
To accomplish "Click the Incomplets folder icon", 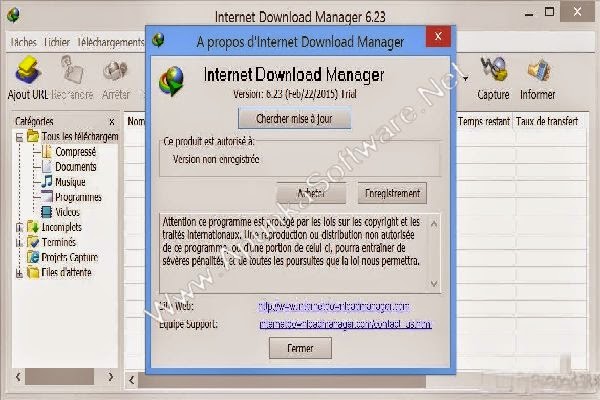I will (x=33, y=227).
